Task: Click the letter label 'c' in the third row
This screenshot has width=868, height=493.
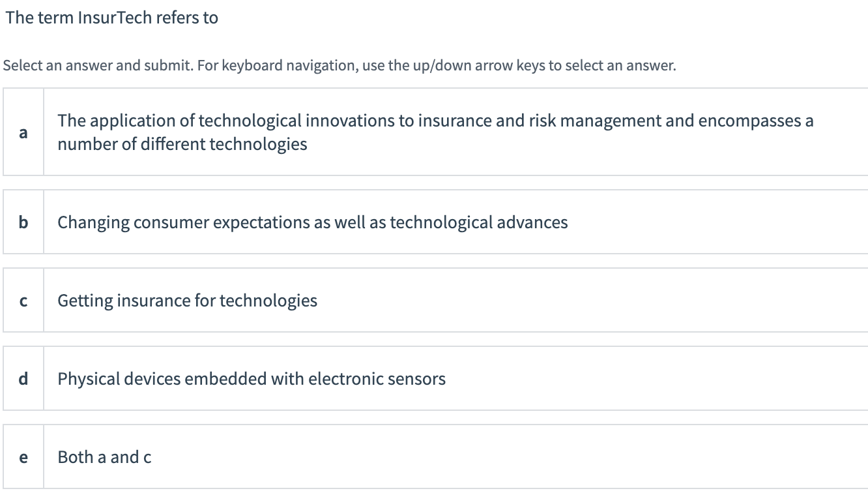Action: click(23, 301)
